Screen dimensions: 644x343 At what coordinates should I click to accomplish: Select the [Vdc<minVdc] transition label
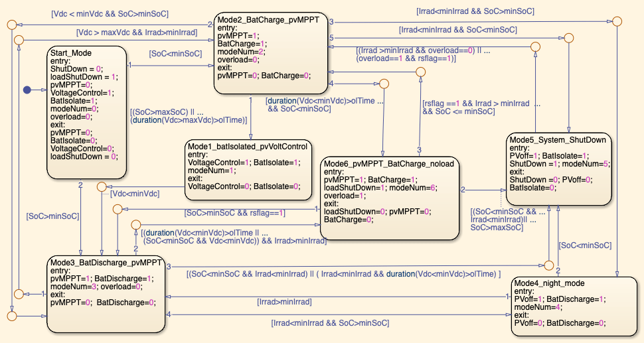coord(135,194)
